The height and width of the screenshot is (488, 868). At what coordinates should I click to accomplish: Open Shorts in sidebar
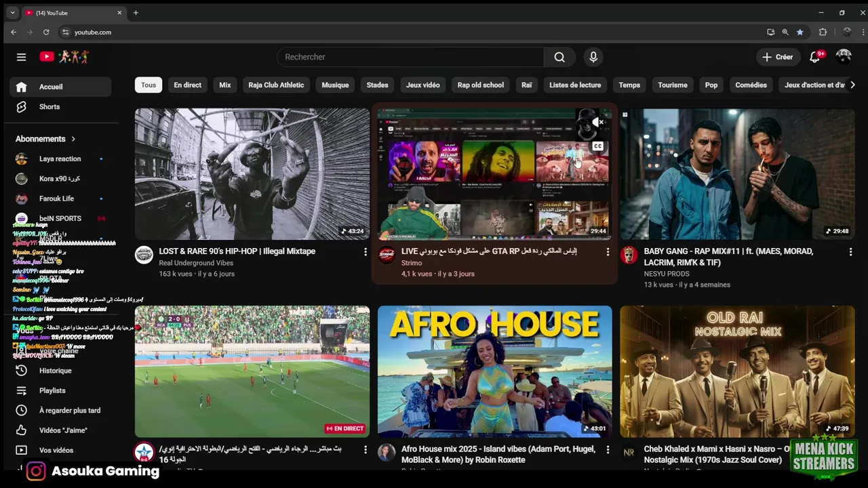(60, 106)
